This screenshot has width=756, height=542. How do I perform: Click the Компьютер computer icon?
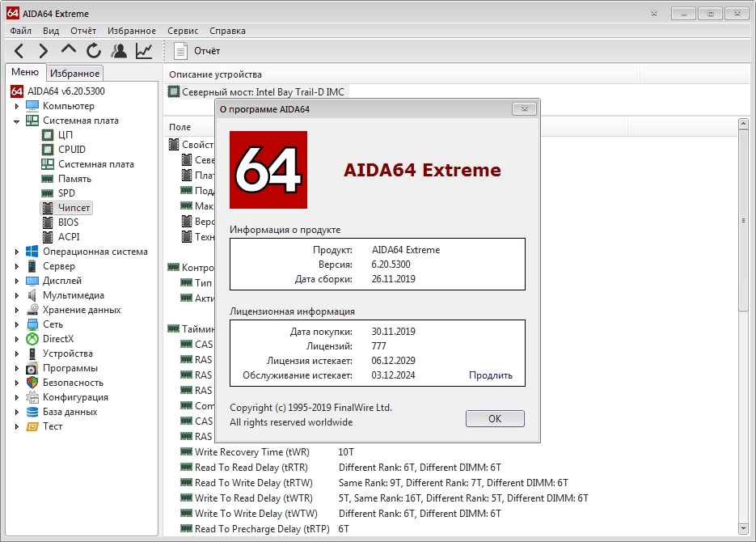coord(32,106)
